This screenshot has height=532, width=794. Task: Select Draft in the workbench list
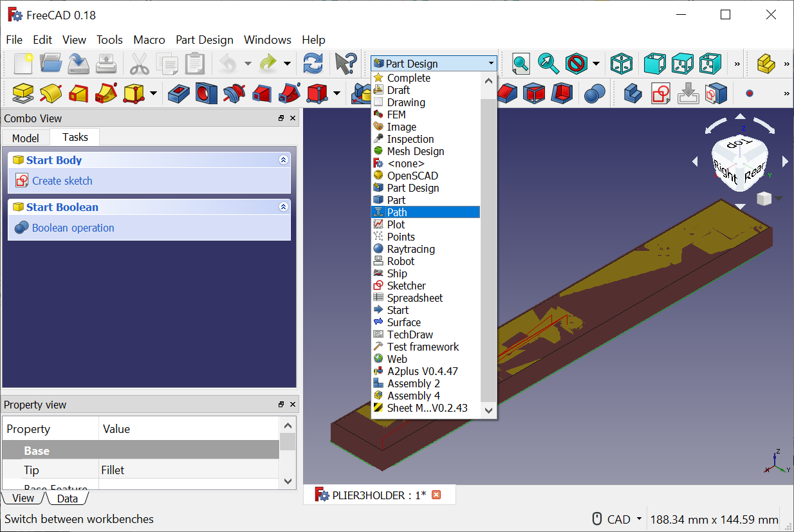pos(425,90)
